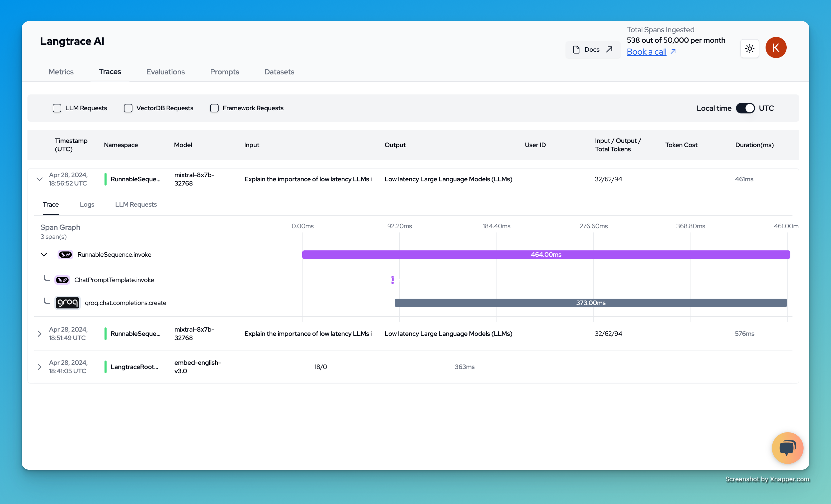This screenshot has height=504, width=831.
Task: Toggle the light/dark theme sun icon
Action: point(749,49)
